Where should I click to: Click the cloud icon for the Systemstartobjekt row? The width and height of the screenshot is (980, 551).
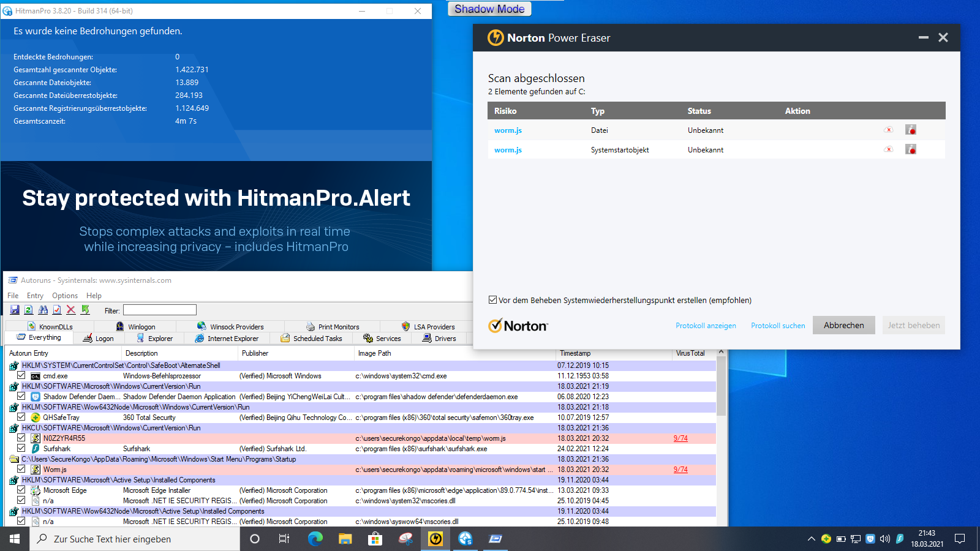pos(889,149)
